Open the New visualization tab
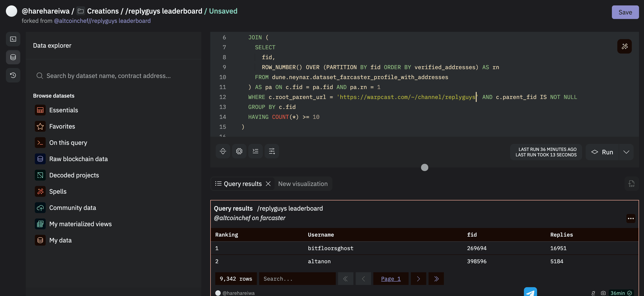Image resolution: width=644 pixels, height=296 pixels. pos(303,184)
